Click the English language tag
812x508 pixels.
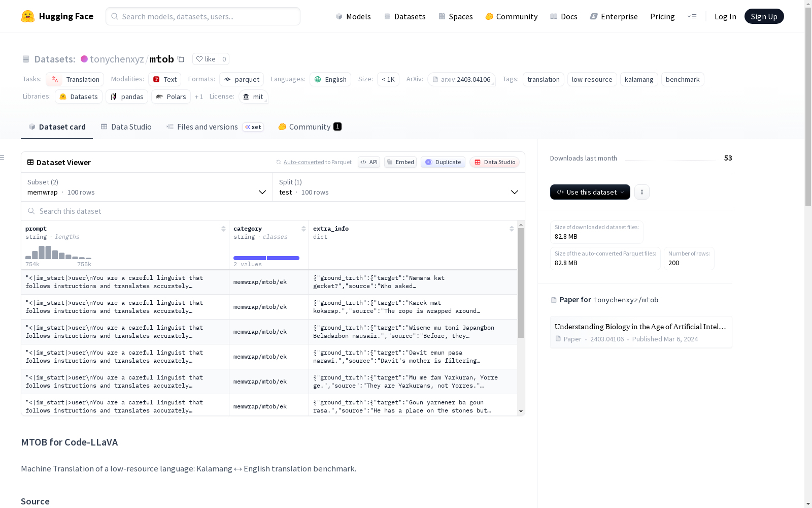pyautogui.click(x=330, y=79)
